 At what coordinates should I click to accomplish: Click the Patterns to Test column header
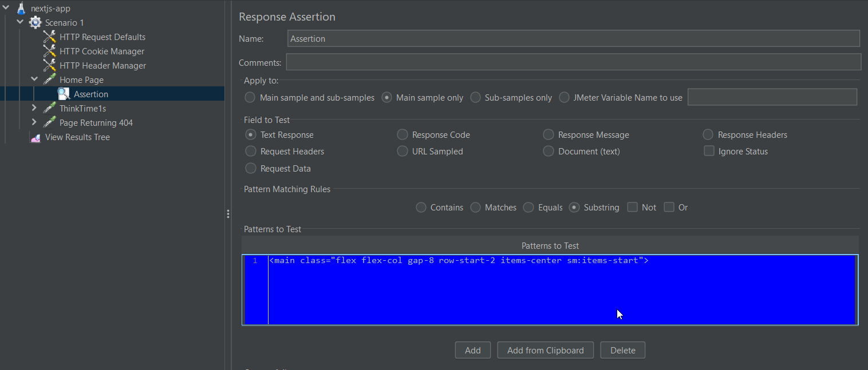coord(550,246)
